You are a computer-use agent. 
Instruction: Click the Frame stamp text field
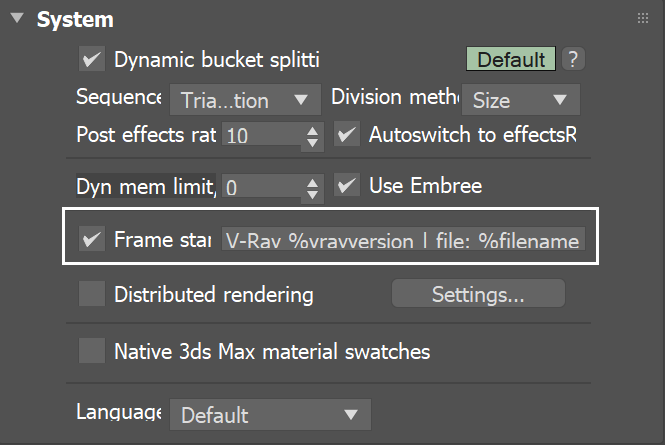click(403, 241)
